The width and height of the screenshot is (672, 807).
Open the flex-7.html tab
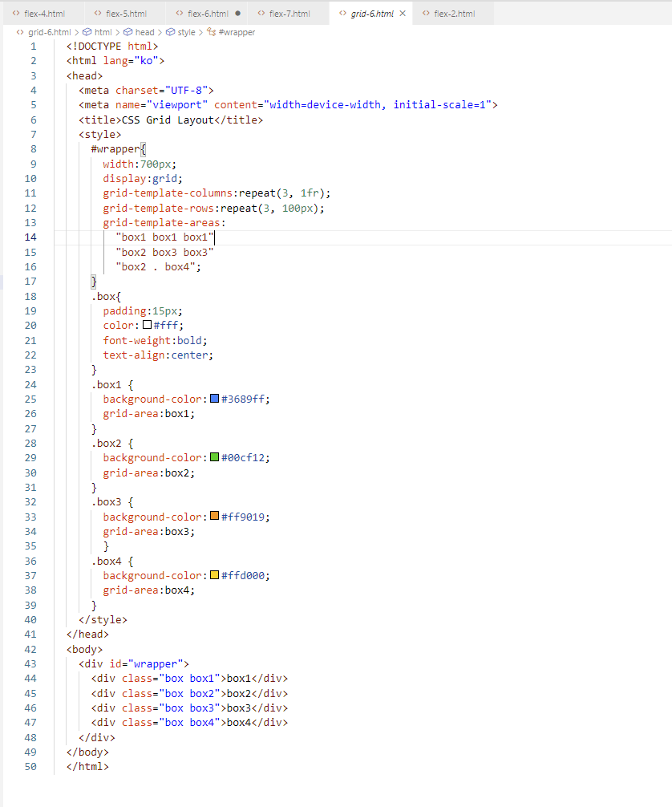[x=288, y=14]
